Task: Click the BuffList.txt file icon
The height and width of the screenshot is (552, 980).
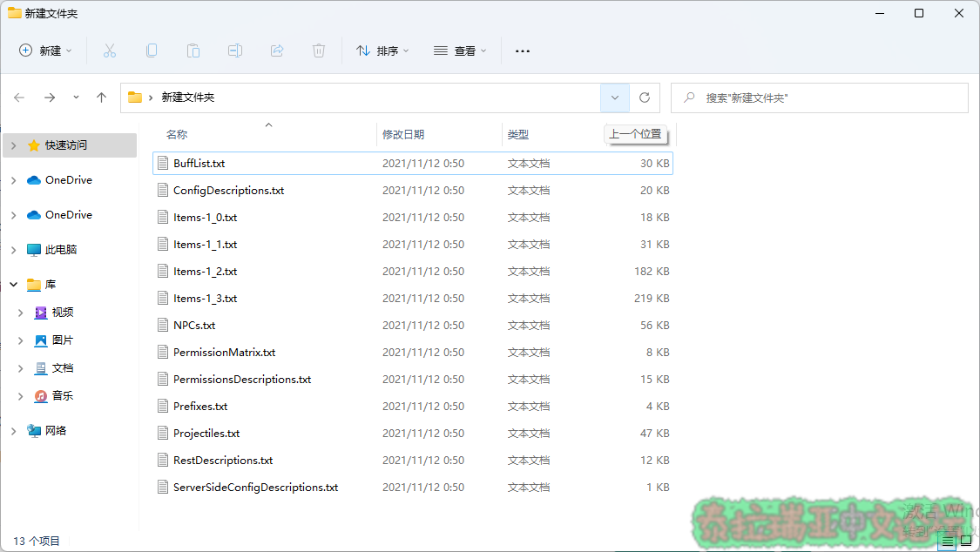Action: [163, 163]
